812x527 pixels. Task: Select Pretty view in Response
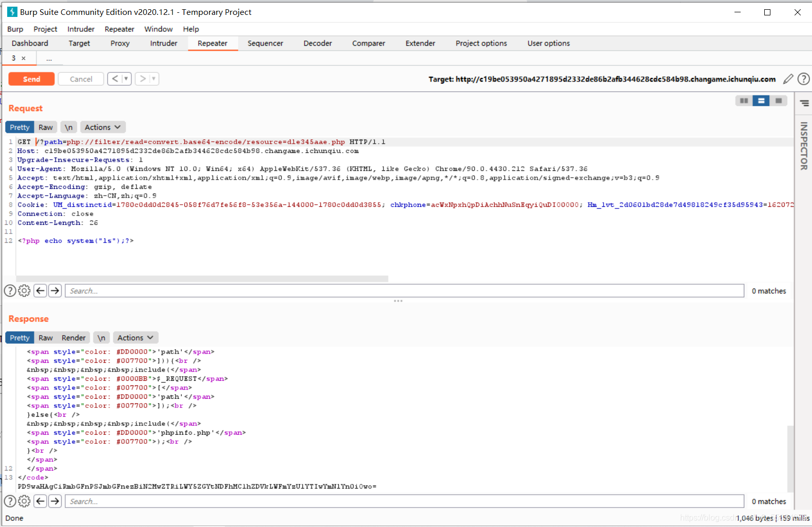tap(20, 338)
